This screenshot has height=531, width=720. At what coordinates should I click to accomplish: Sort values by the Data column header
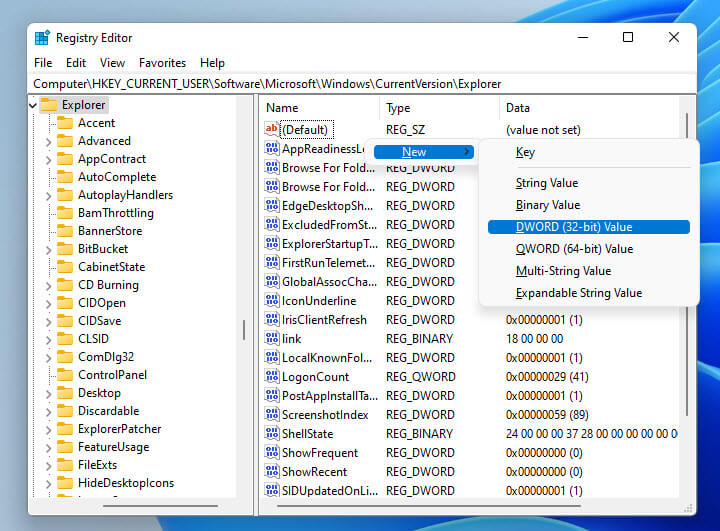coord(590,108)
